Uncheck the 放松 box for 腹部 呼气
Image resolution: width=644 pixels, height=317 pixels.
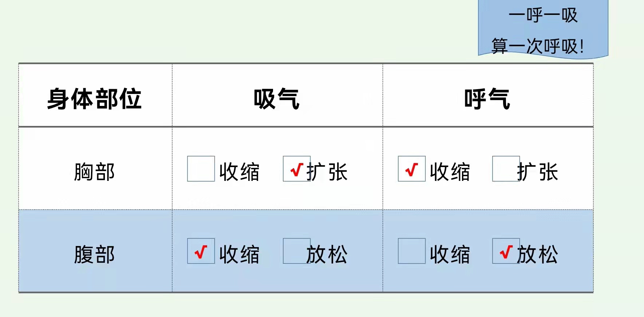(x=506, y=251)
